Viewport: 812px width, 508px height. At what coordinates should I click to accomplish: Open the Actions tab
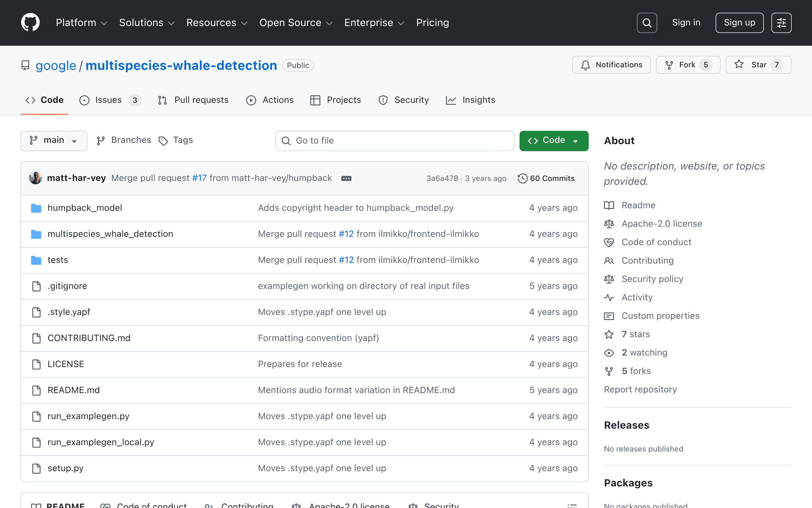click(270, 100)
